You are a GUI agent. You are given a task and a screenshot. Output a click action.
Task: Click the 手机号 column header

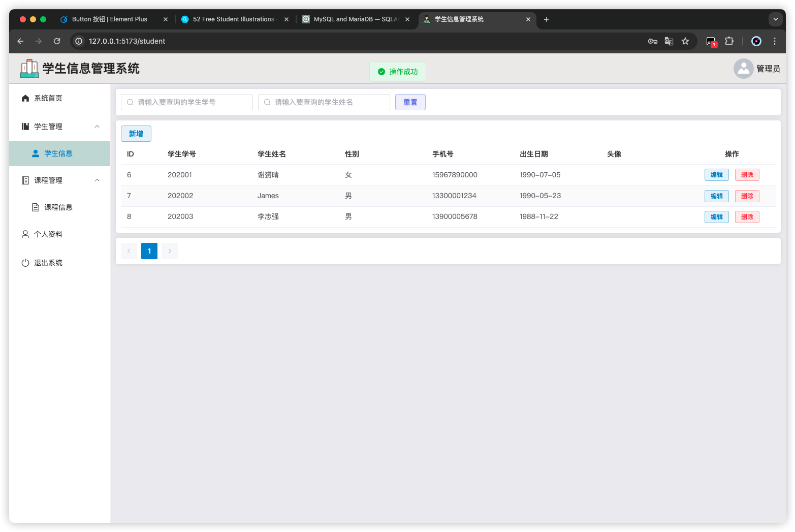coord(443,154)
